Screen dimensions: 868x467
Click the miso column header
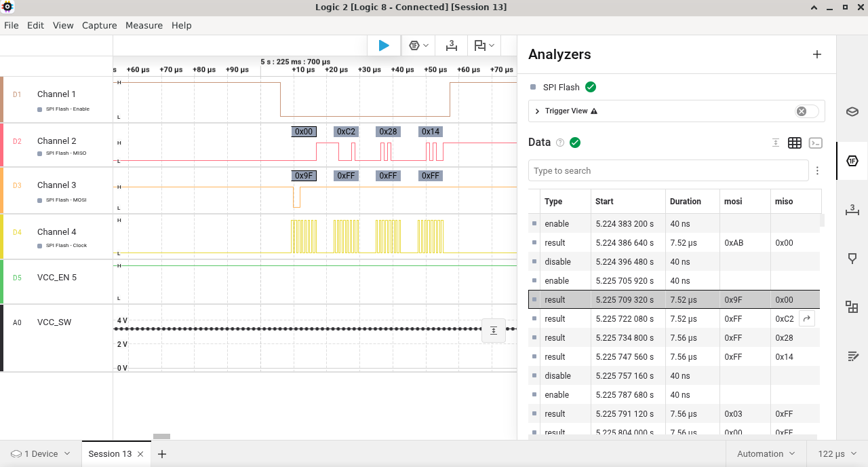[x=795, y=201]
